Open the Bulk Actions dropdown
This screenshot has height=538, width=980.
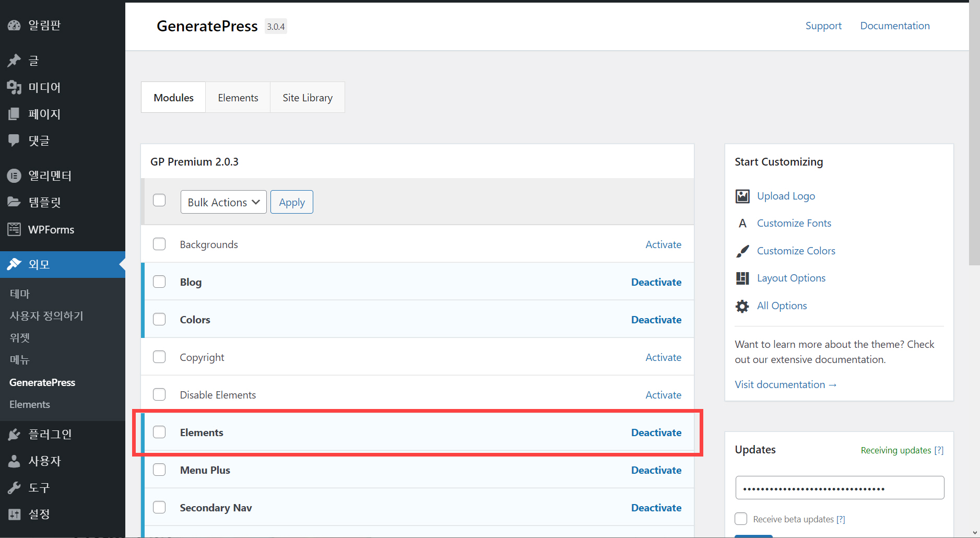click(x=223, y=202)
